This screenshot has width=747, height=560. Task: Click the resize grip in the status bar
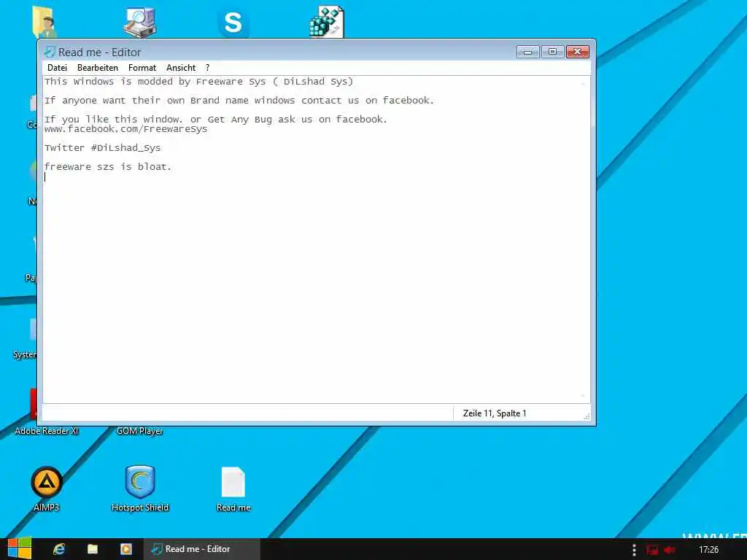(x=587, y=416)
